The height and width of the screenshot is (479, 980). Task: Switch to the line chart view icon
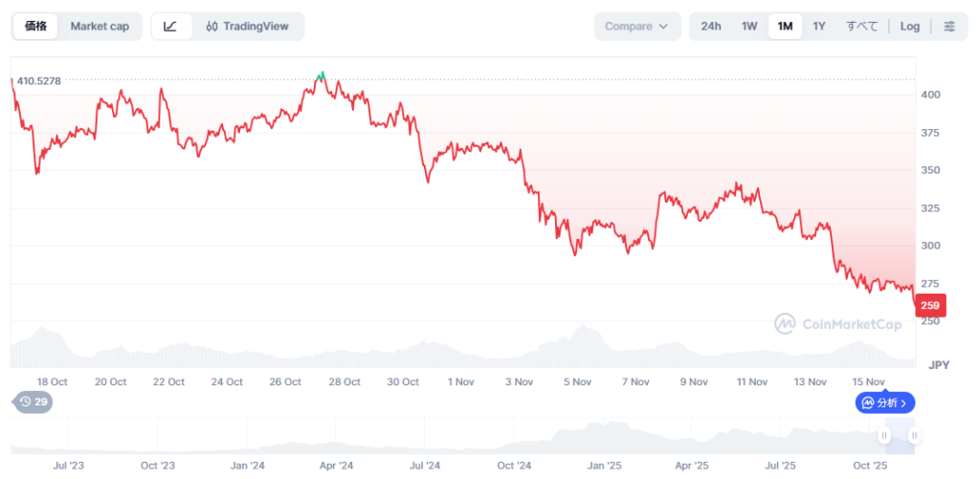point(170,26)
